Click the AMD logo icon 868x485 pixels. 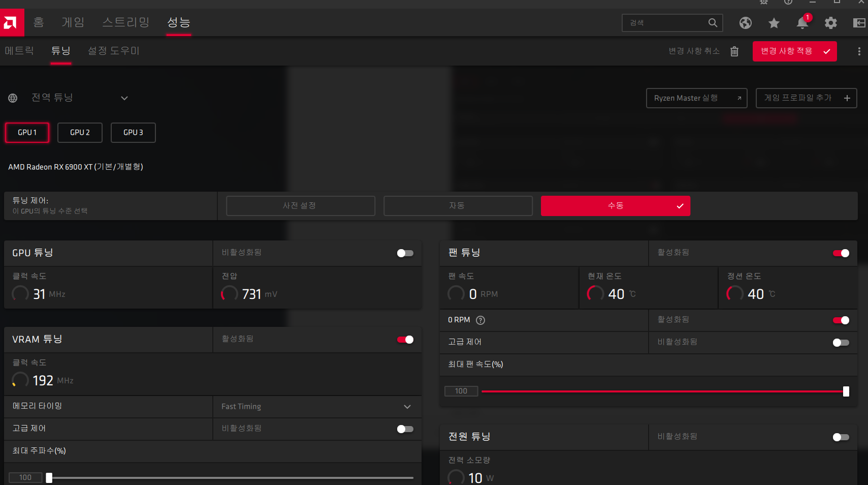tap(12, 22)
